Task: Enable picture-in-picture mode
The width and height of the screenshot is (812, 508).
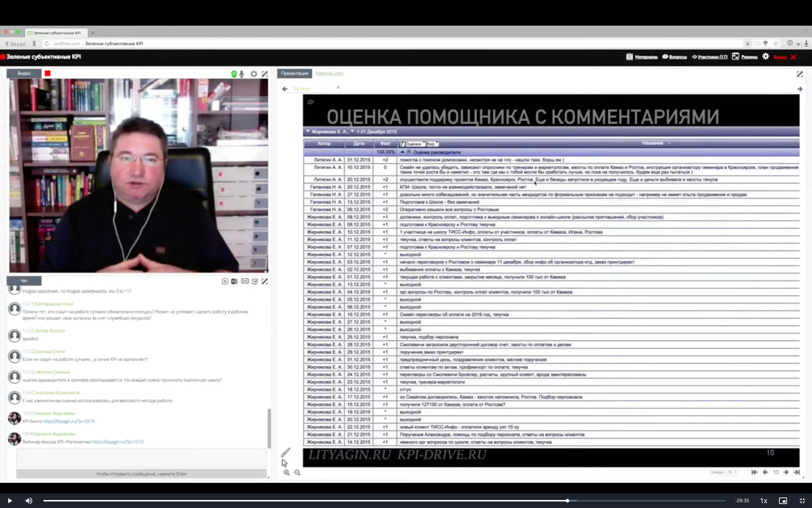Action: (783, 501)
